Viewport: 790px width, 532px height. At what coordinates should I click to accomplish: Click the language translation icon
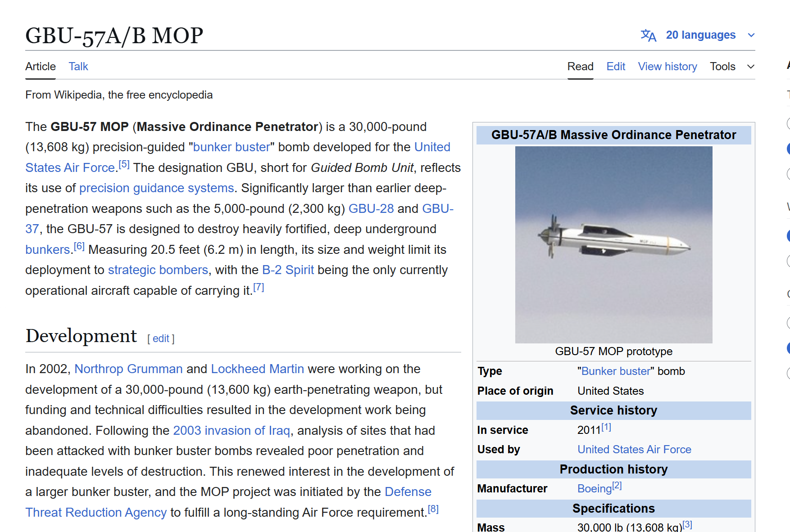pos(648,35)
